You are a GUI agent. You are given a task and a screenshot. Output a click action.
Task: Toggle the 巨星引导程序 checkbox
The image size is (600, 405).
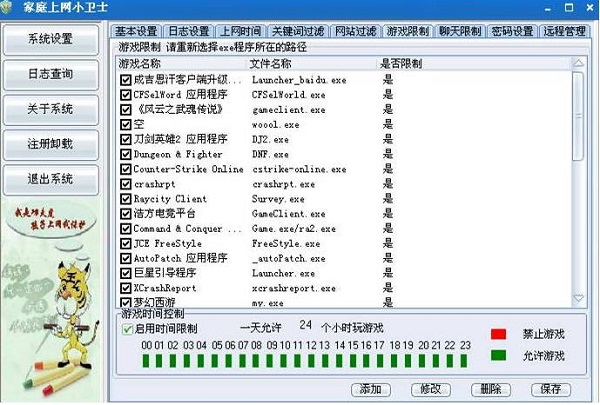coord(126,273)
